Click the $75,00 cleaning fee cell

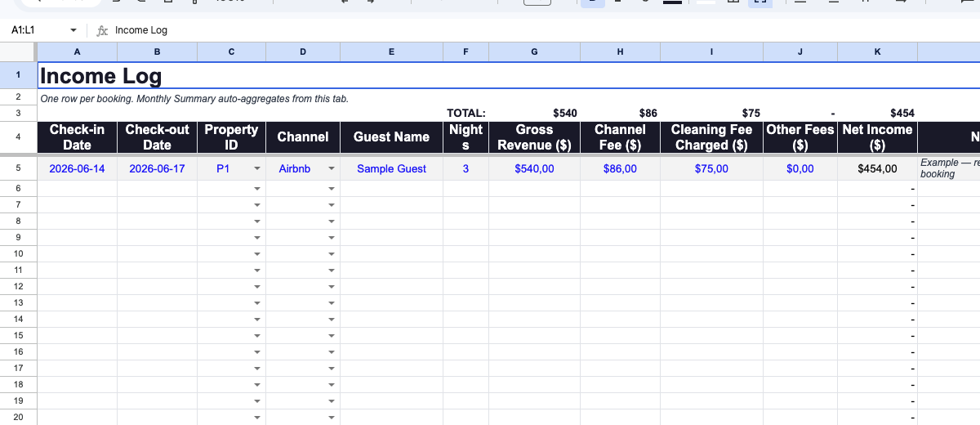(711, 169)
